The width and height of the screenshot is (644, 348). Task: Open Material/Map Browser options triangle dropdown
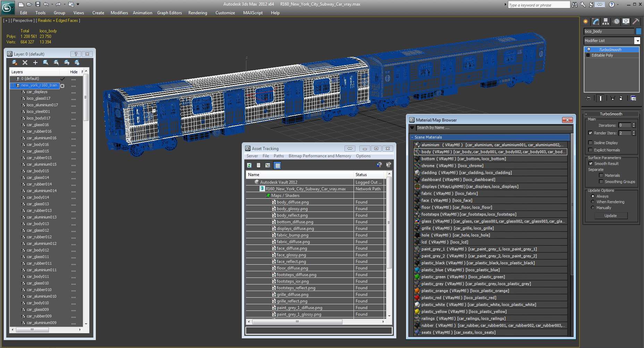pyautogui.click(x=412, y=128)
